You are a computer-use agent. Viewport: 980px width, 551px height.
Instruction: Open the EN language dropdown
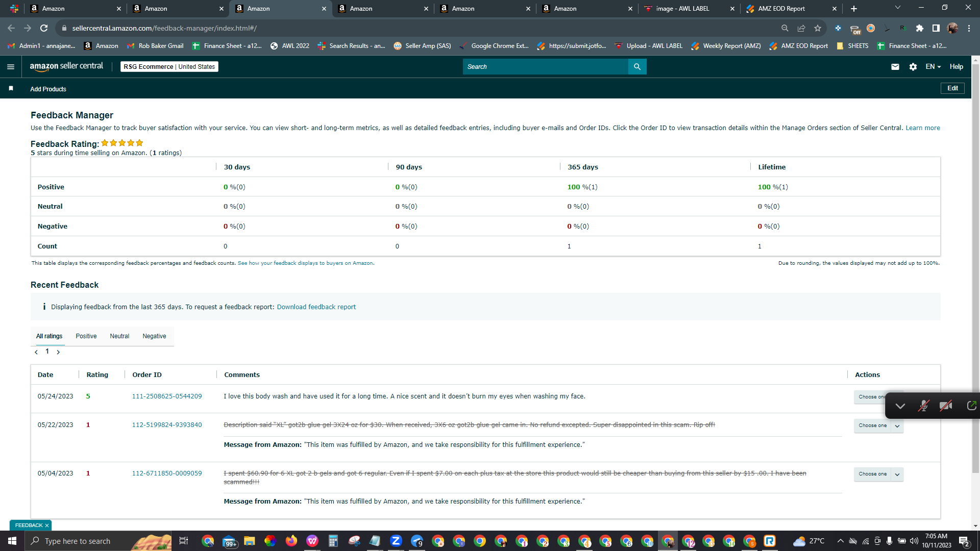tap(933, 67)
